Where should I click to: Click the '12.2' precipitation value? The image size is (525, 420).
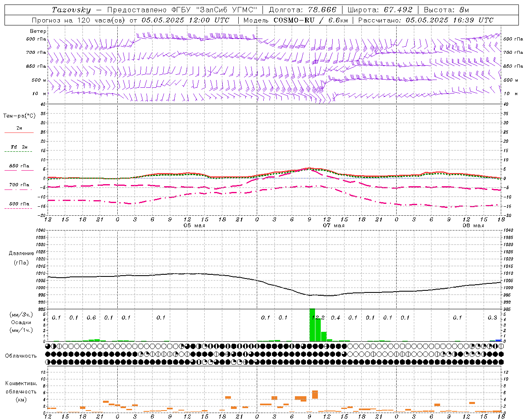[x=318, y=317]
